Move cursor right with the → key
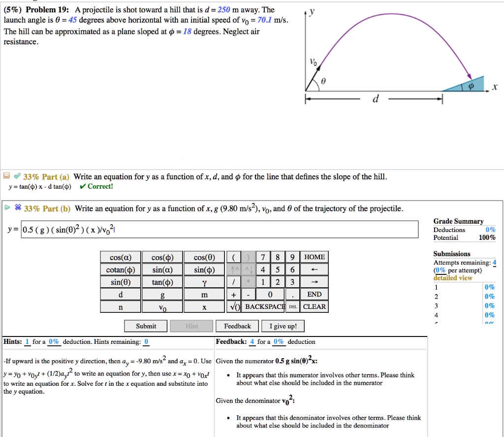504x437 pixels. point(315,282)
